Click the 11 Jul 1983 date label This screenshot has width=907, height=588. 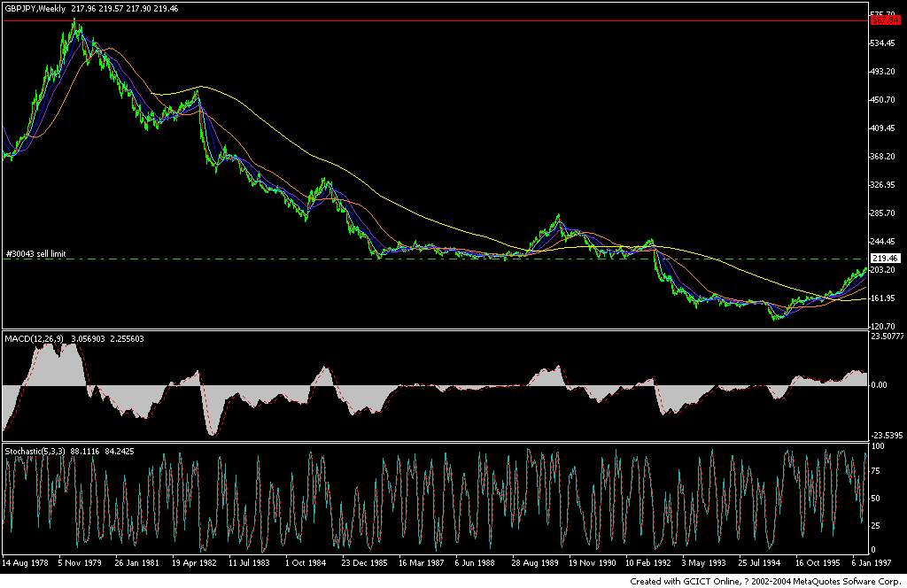point(250,562)
